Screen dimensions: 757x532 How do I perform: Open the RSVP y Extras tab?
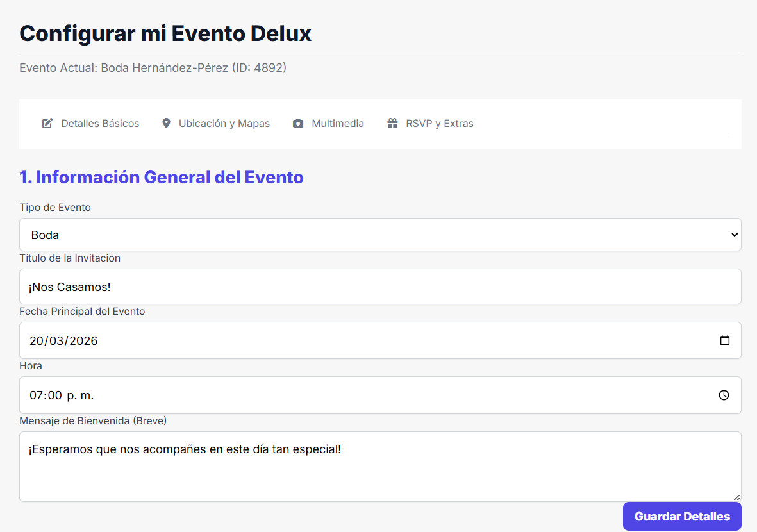click(x=438, y=123)
